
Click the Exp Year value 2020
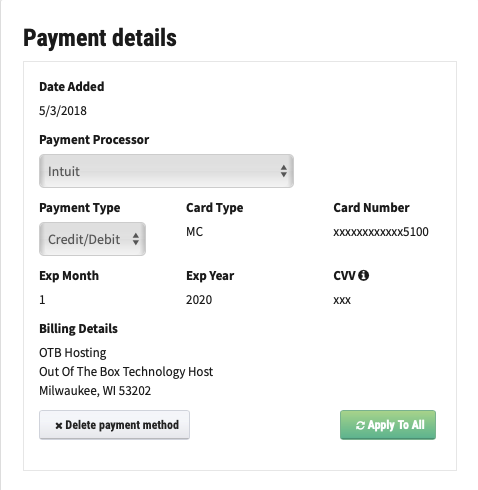tap(199, 300)
